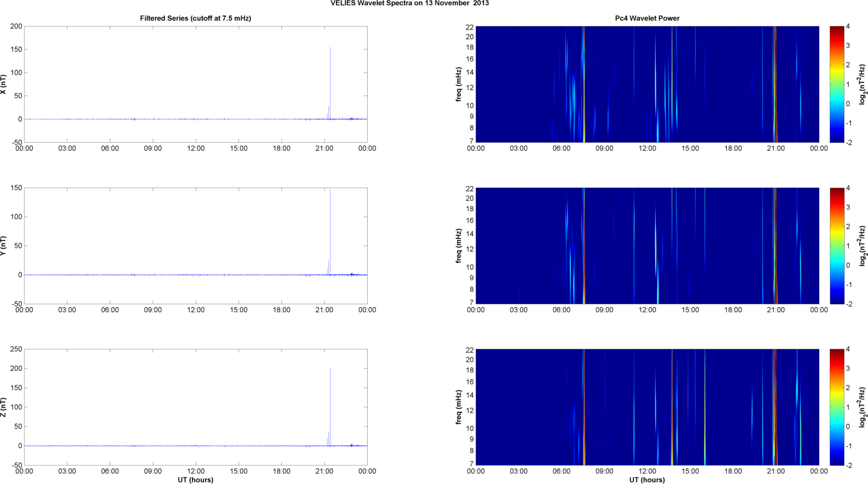Select the Pc4 Wavelet Power title
The width and height of the screenshot is (868, 484).
647,18
